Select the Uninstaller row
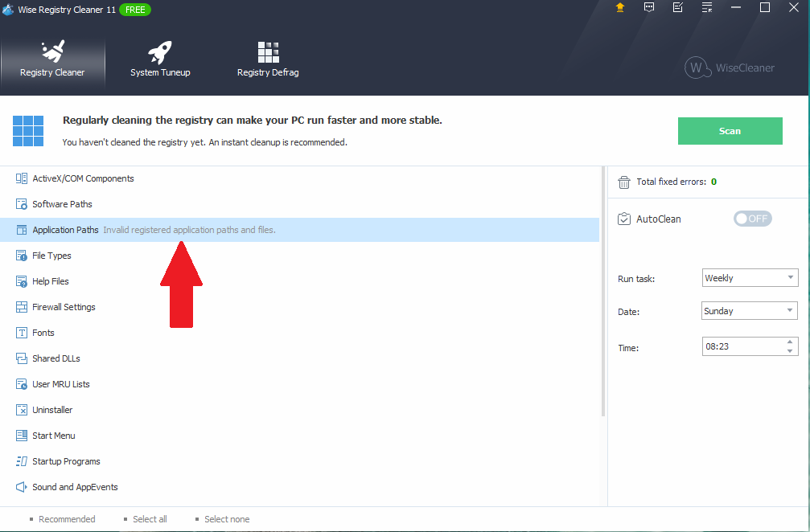 [x=299, y=410]
